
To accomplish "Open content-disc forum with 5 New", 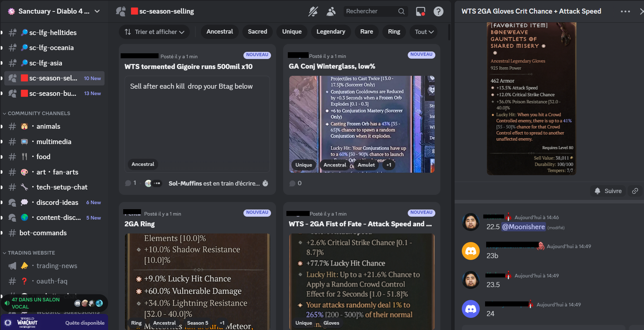I will tap(54, 217).
